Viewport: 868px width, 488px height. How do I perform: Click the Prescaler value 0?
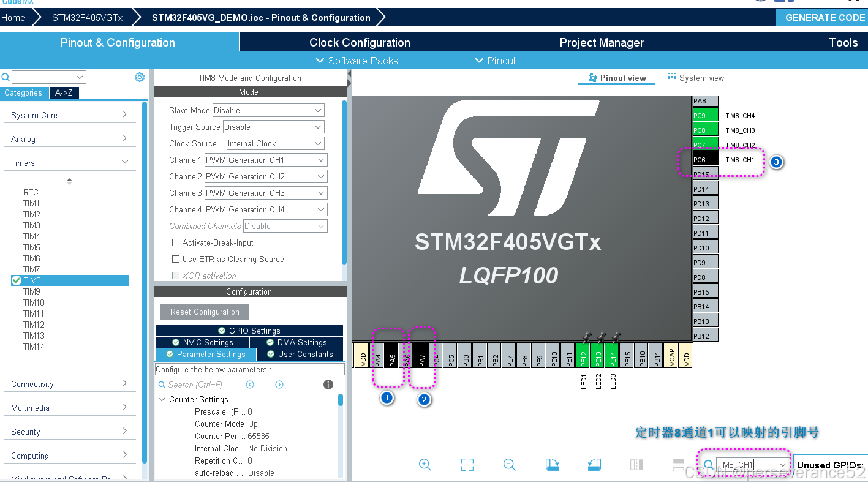(250, 411)
